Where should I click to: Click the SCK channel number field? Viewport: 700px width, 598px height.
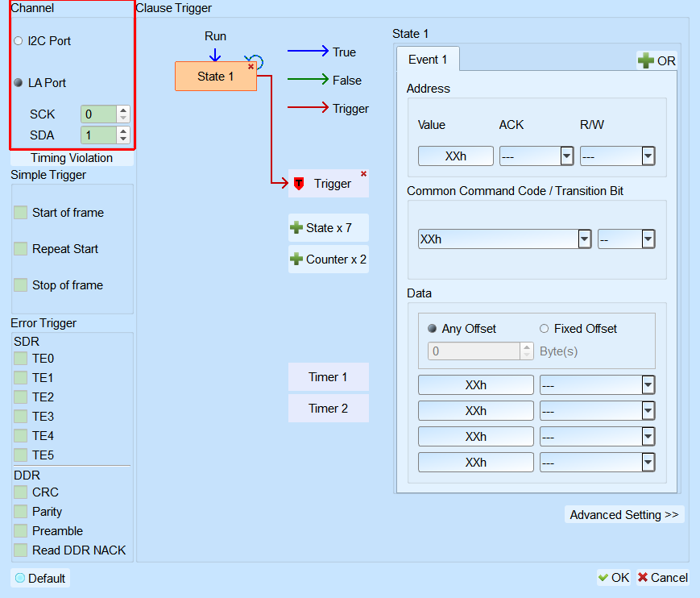coord(99,114)
